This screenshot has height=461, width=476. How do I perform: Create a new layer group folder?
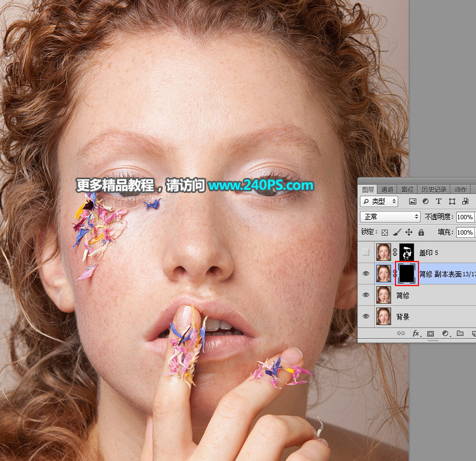pyautogui.click(x=460, y=333)
